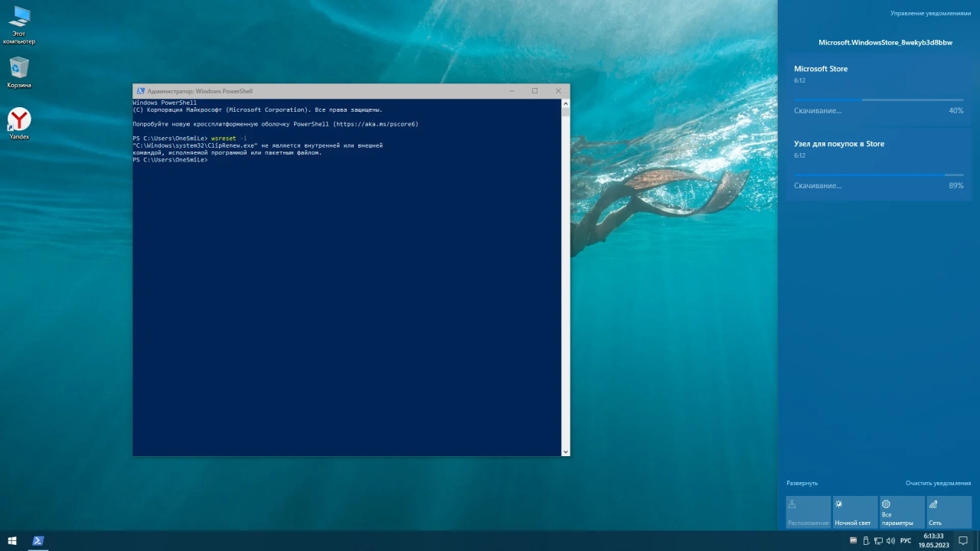980x551 pixels.
Task: Click the safely remove hardware tray icon
Action: coord(866,540)
